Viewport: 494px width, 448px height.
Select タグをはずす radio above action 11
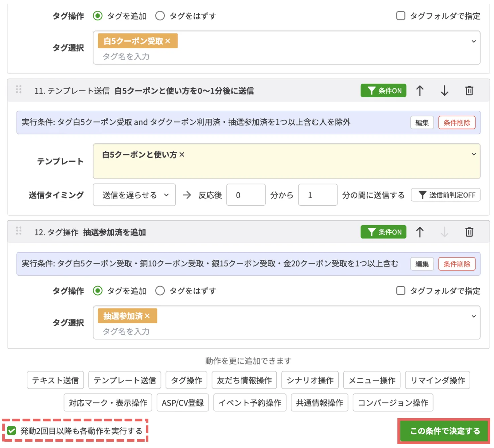pos(160,16)
